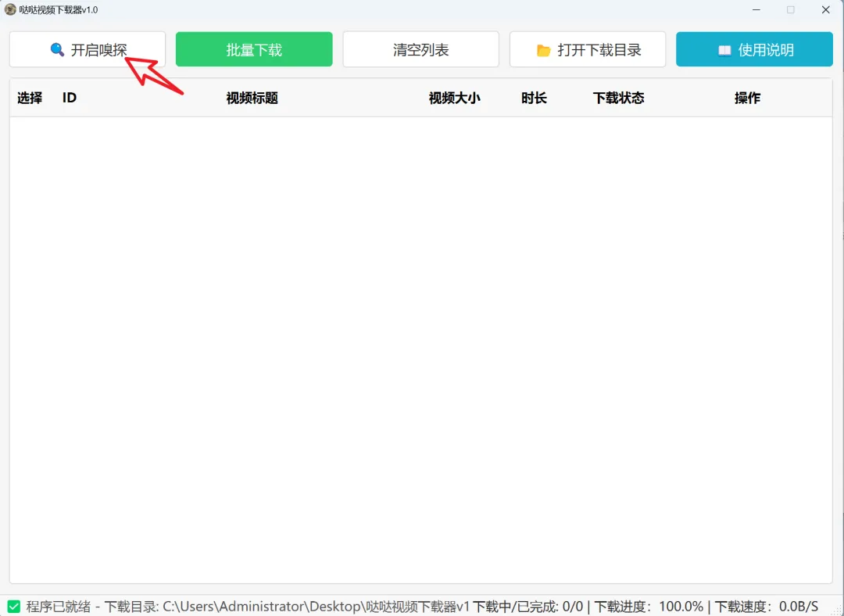Click the 时长 column header
The width and height of the screenshot is (844, 616).
pyautogui.click(x=534, y=98)
